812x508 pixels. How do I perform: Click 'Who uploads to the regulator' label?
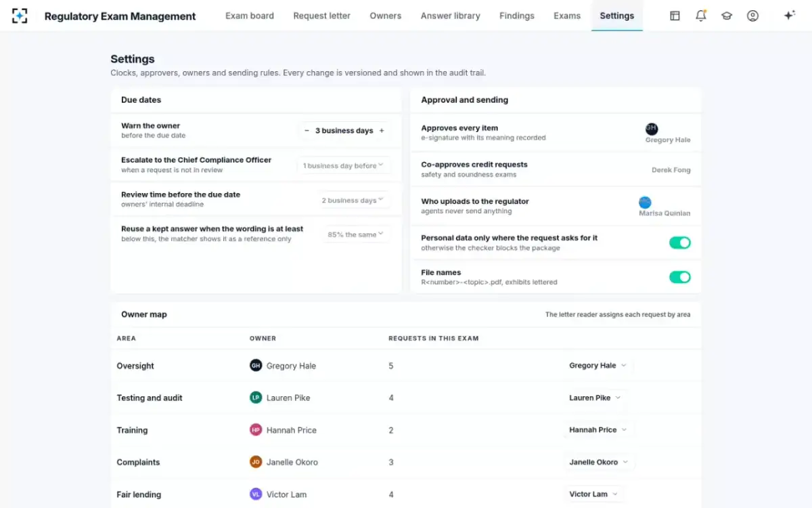tap(475, 201)
